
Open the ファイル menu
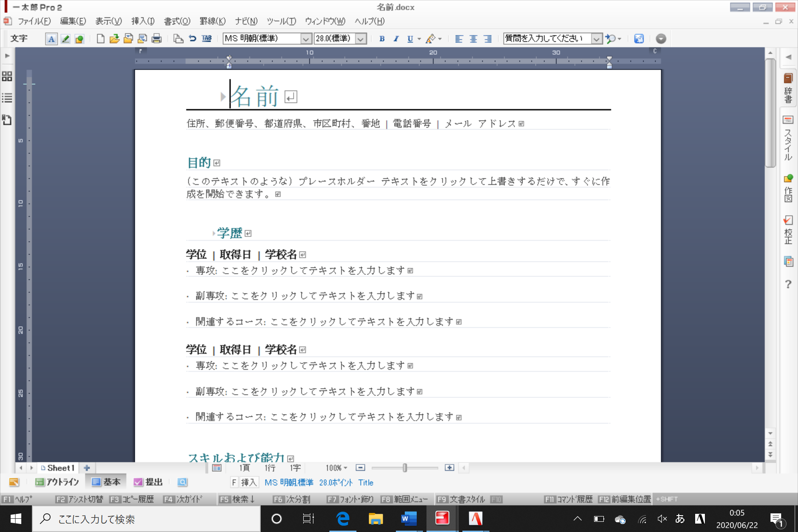(34, 21)
